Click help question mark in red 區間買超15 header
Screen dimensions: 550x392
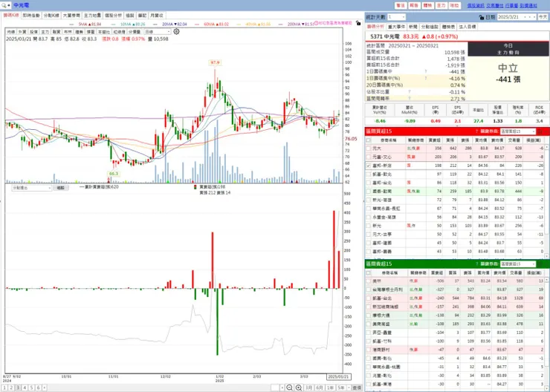[x=476, y=131]
